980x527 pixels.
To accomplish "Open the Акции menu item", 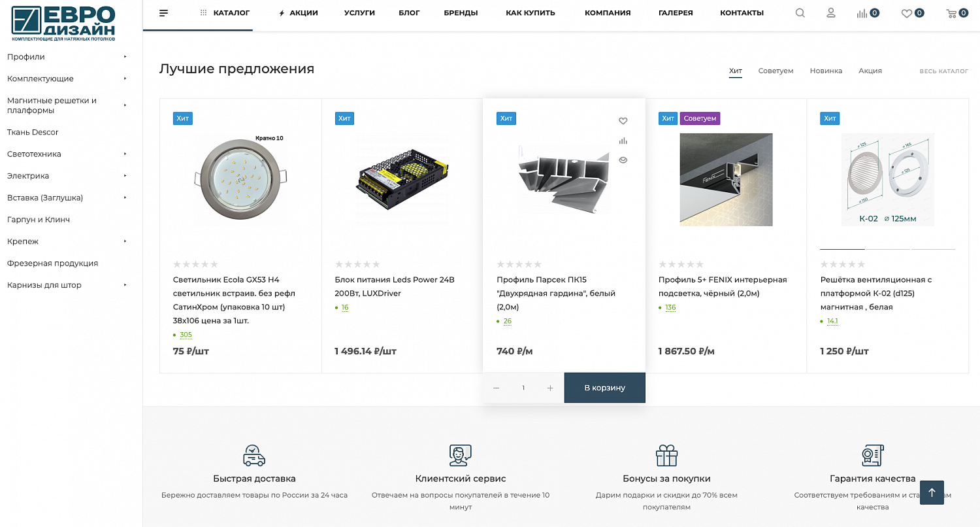I will click(298, 13).
